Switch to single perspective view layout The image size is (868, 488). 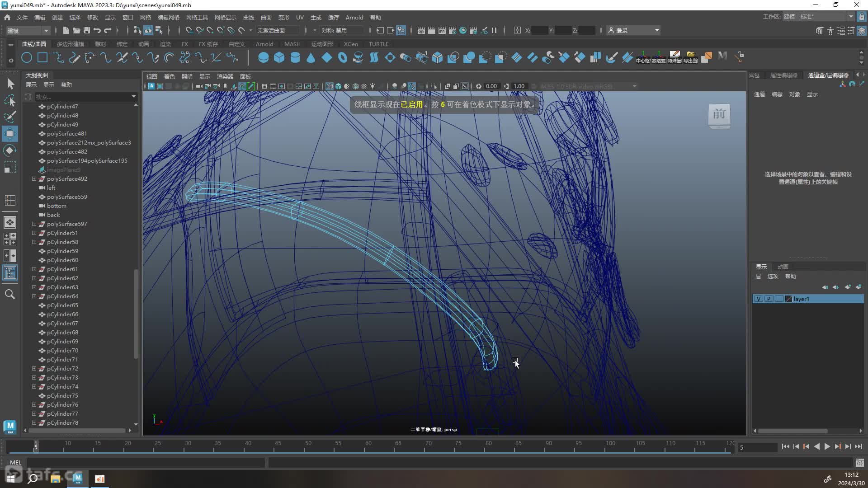(x=10, y=222)
